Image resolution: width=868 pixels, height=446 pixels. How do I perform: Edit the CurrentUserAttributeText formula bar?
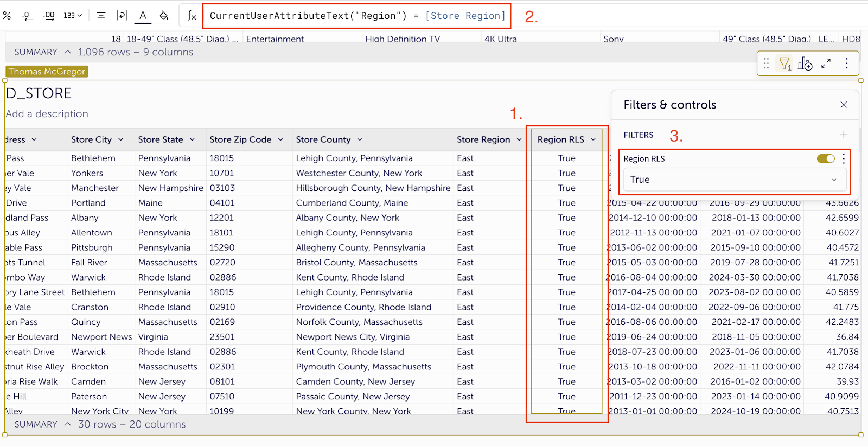357,16
